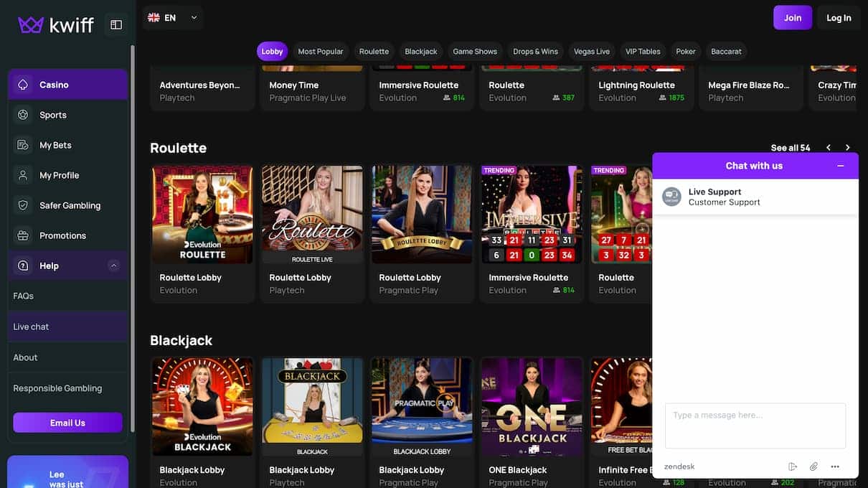Screen dimensions: 868x488
Task: Click the attachment paperclip in chat
Action: [x=813, y=466]
